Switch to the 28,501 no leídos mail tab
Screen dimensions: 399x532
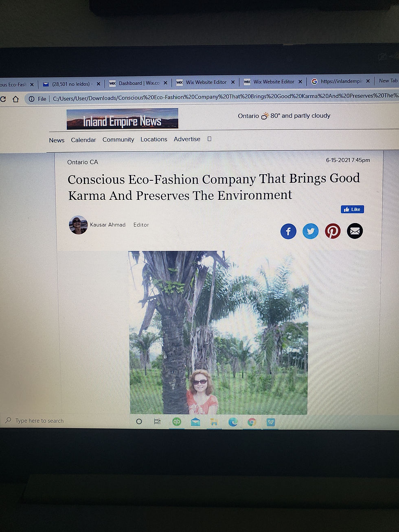pyautogui.click(x=72, y=84)
